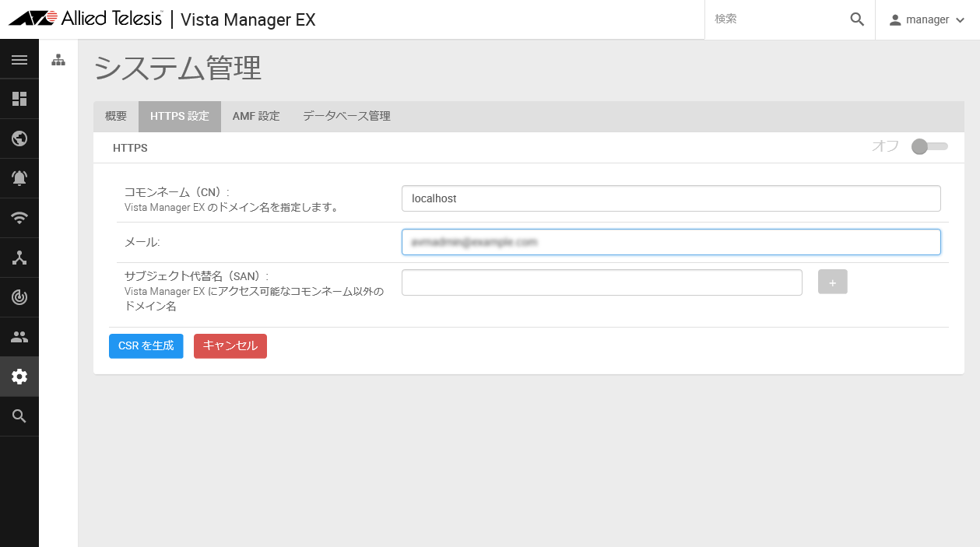
Task: Toggle the HTTPS on/off switch
Action: coord(929,146)
